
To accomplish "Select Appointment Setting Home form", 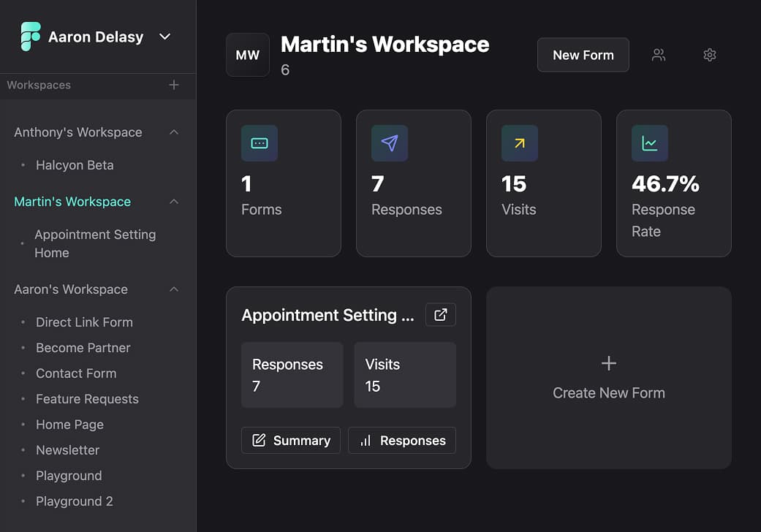I will tap(95, 243).
